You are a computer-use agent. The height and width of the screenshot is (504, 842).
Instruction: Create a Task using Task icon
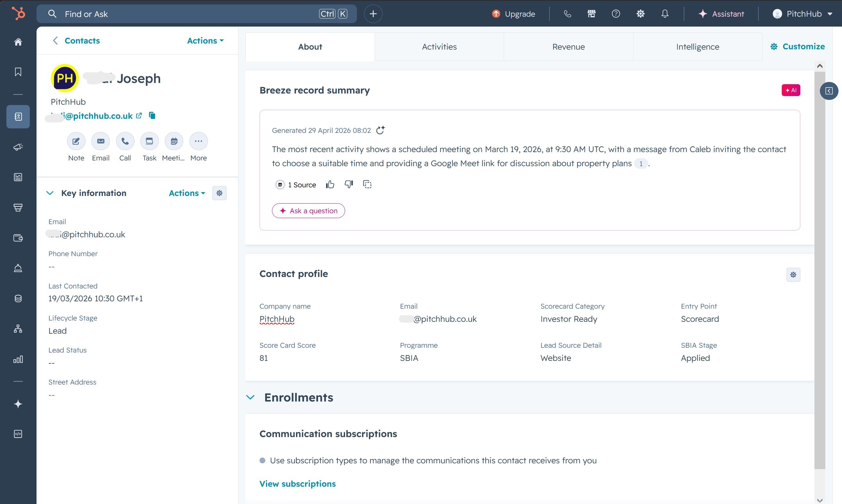tap(150, 141)
